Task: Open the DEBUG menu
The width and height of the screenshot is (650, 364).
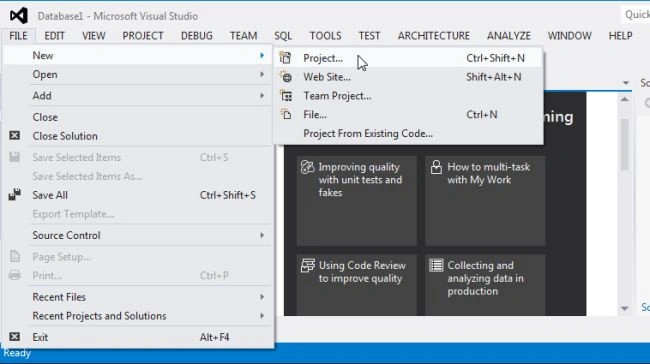Action: pyautogui.click(x=196, y=36)
